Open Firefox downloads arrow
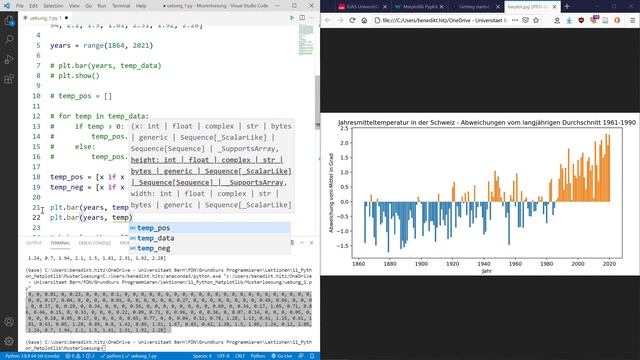The height and width of the screenshot is (360, 640). click(x=569, y=20)
